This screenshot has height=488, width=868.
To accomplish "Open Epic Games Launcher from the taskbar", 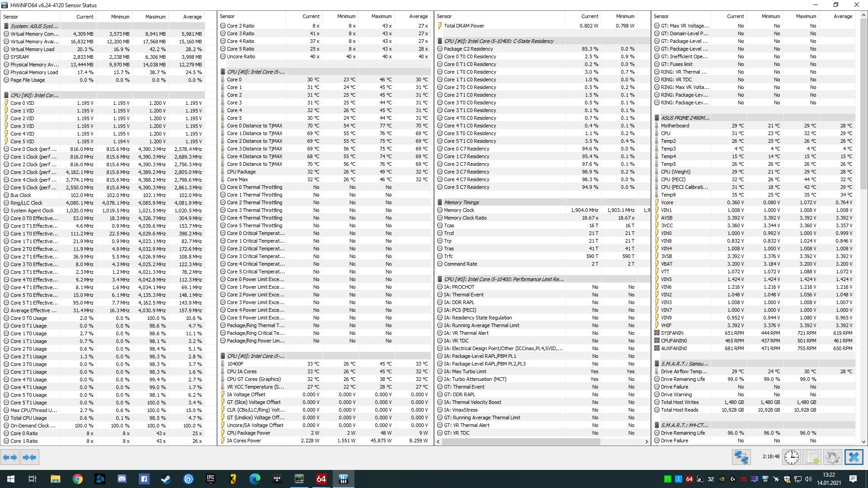I will click(x=210, y=479).
